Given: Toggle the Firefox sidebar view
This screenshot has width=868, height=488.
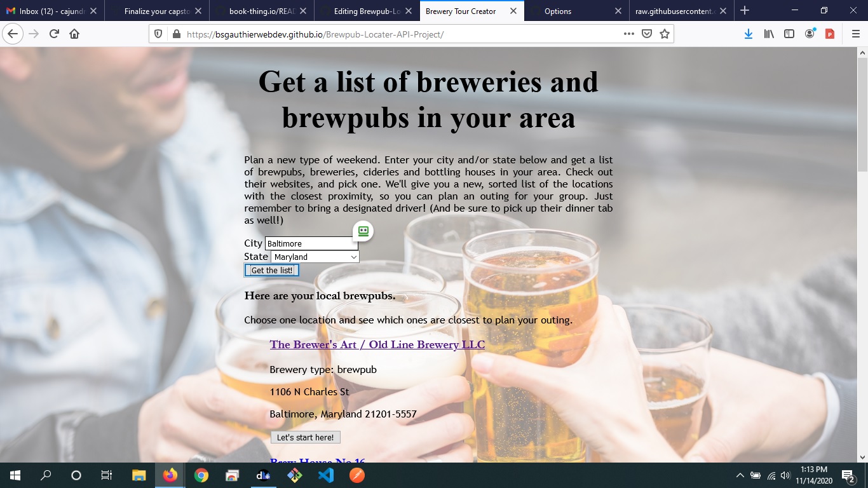Looking at the screenshot, I should tap(789, 34).
